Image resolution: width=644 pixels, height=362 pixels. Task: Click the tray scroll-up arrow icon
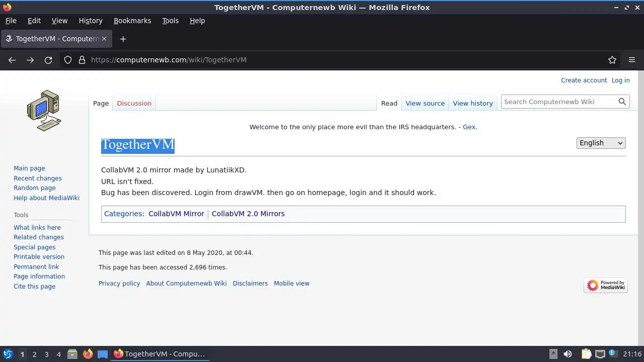pyautogui.click(x=553, y=354)
